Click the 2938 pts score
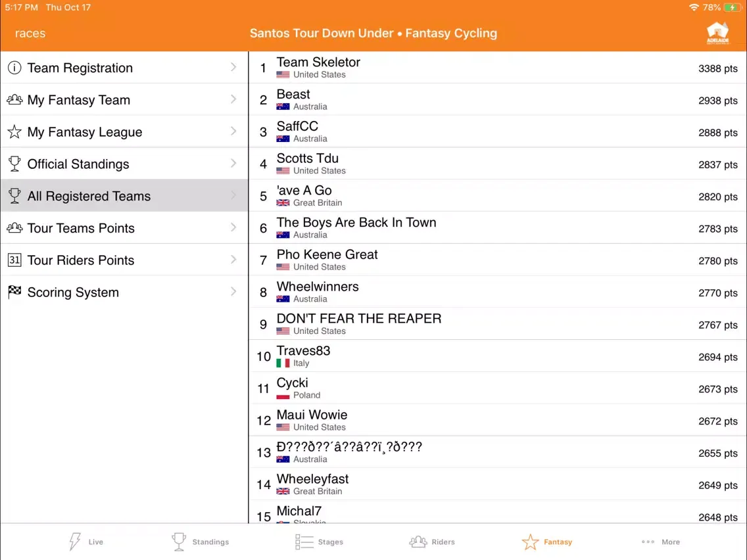 click(x=718, y=101)
